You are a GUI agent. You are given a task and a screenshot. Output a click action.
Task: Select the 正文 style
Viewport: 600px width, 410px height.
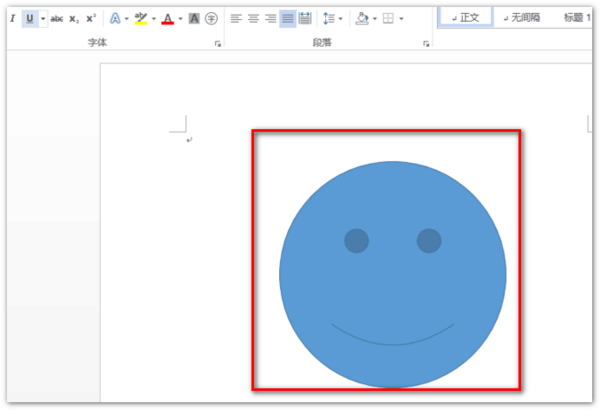tap(466, 18)
